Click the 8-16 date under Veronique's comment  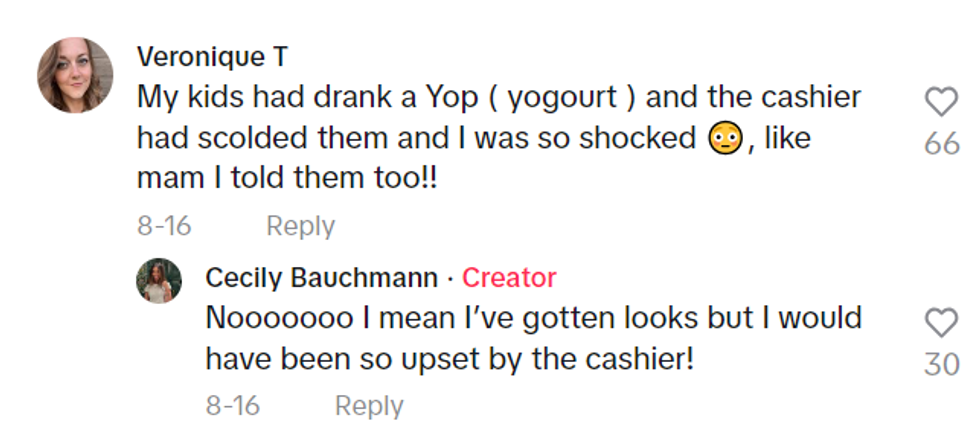click(x=164, y=226)
